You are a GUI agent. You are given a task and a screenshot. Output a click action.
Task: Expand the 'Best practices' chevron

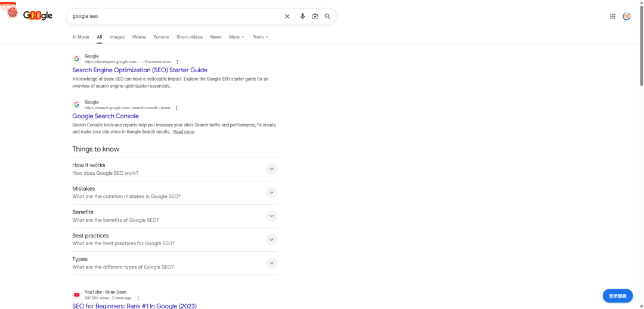tap(271, 240)
